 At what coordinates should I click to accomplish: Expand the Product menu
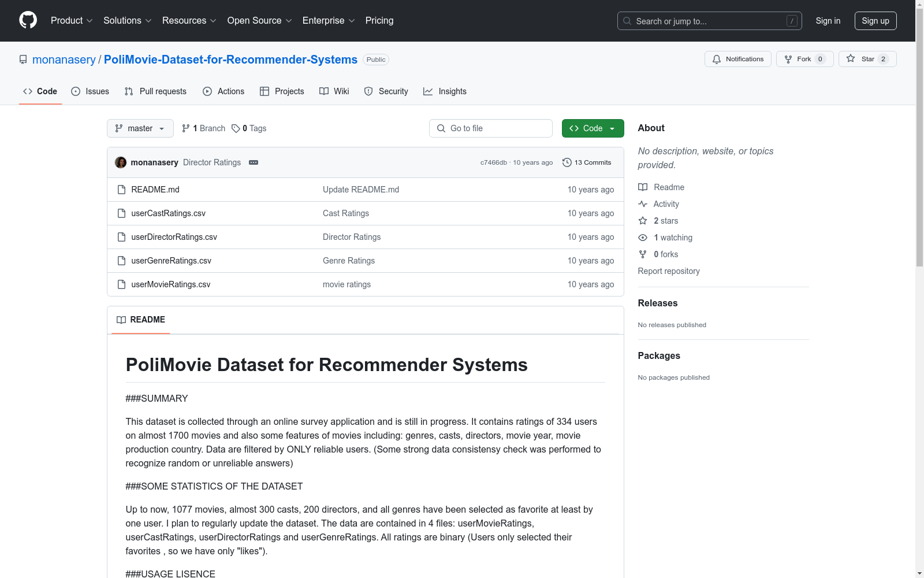[x=72, y=20]
